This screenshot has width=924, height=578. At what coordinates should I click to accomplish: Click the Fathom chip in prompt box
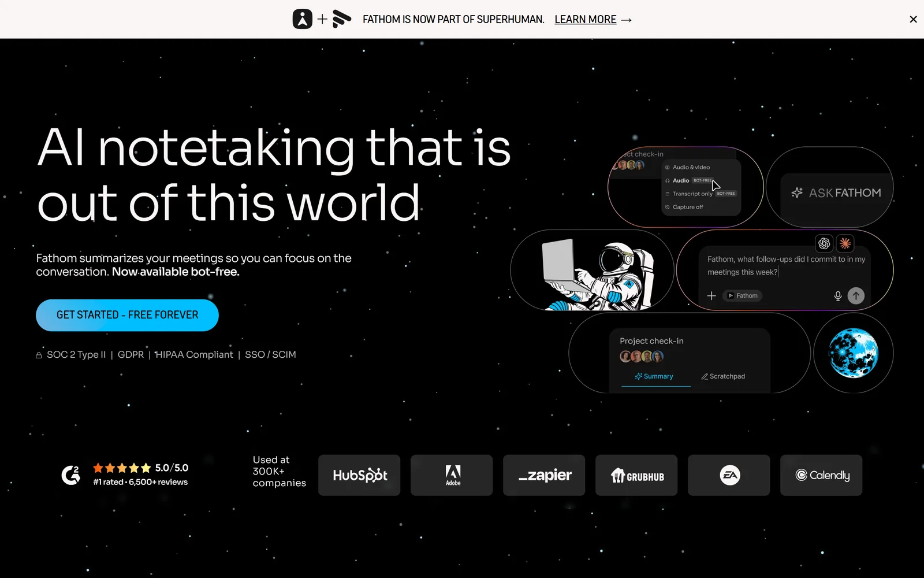[x=743, y=295]
